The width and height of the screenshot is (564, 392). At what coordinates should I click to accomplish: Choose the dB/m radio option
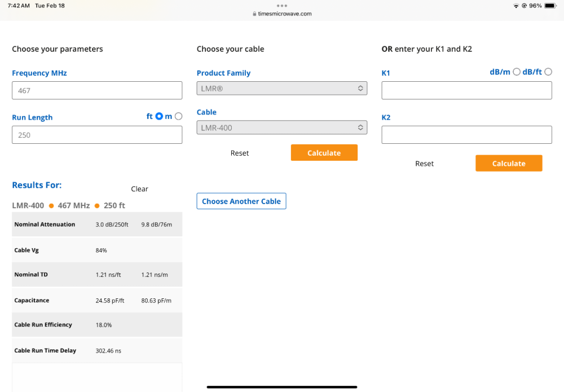517,72
